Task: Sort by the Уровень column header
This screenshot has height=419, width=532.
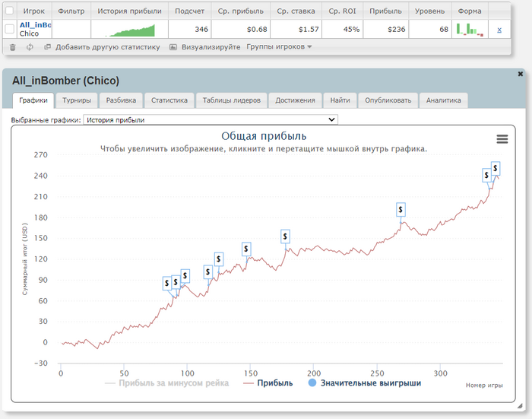Action: point(429,11)
